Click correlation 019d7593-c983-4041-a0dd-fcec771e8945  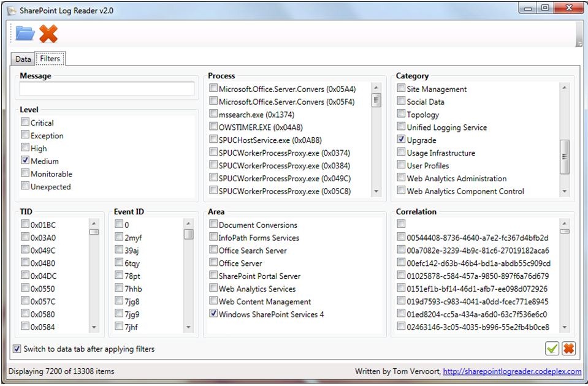click(478, 301)
